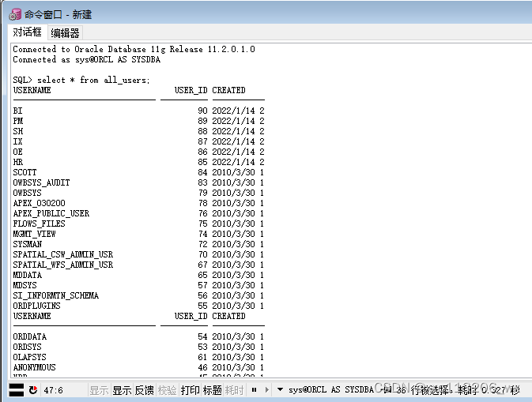The width and height of the screenshot is (532, 402).
Task: Toggle the enabled 显示 status option
Action: point(122,390)
